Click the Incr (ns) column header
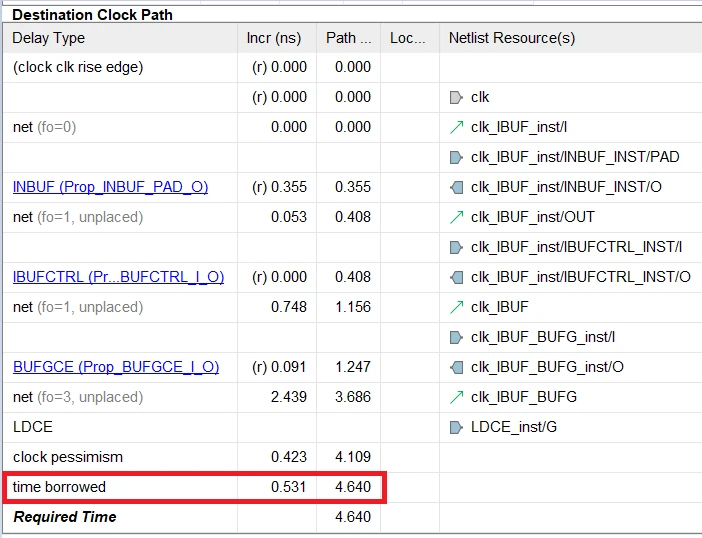The width and height of the screenshot is (702, 538). 272,38
